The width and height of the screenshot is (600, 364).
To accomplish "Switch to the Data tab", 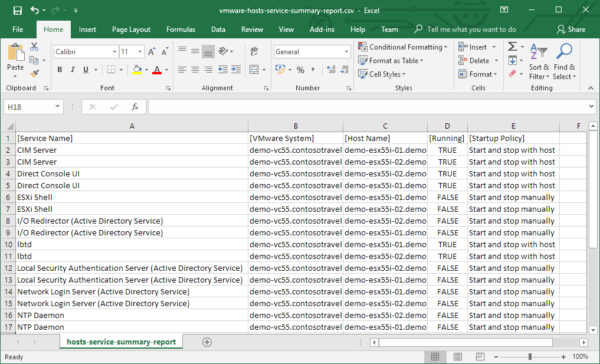I will pos(218,29).
